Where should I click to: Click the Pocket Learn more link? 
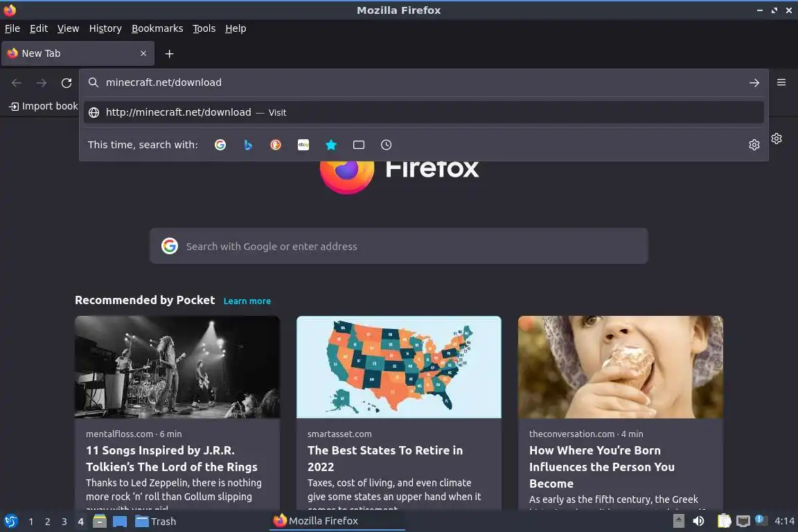coord(247,301)
